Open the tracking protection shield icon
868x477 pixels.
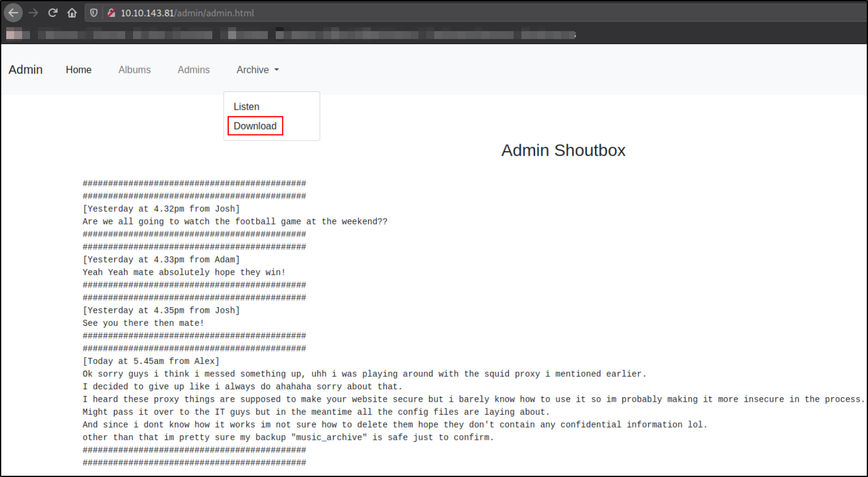[x=94, y=12]
